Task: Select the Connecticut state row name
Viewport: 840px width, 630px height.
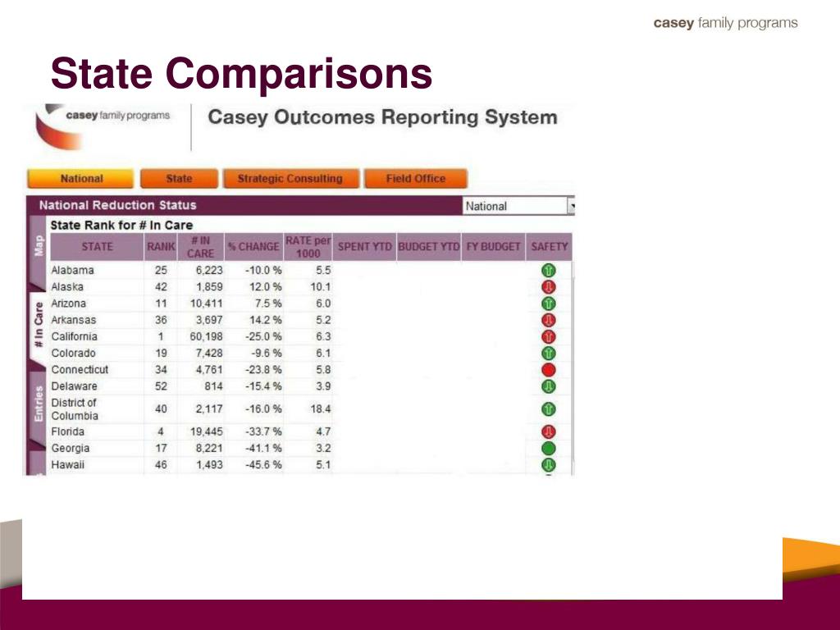Action: [80, 370]
